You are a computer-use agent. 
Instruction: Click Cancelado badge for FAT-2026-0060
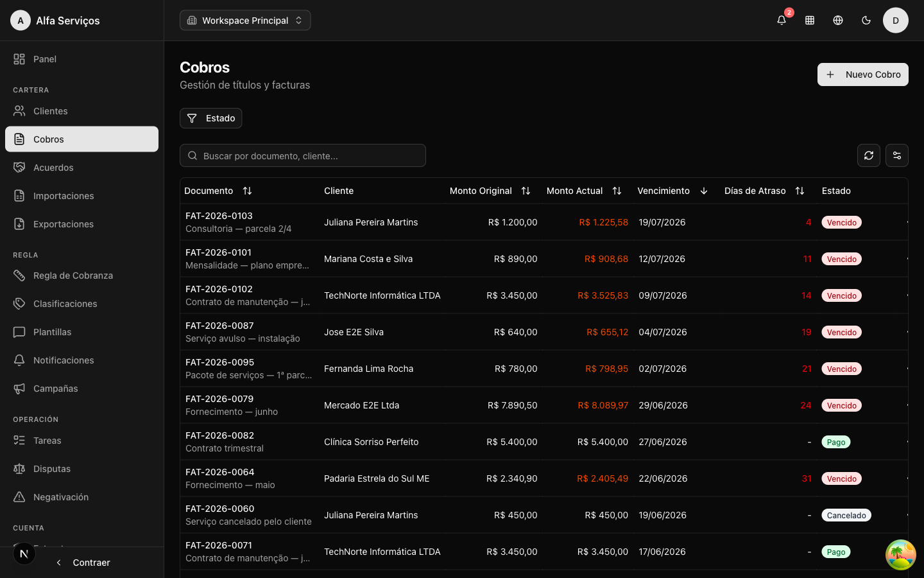coord(846,515)
